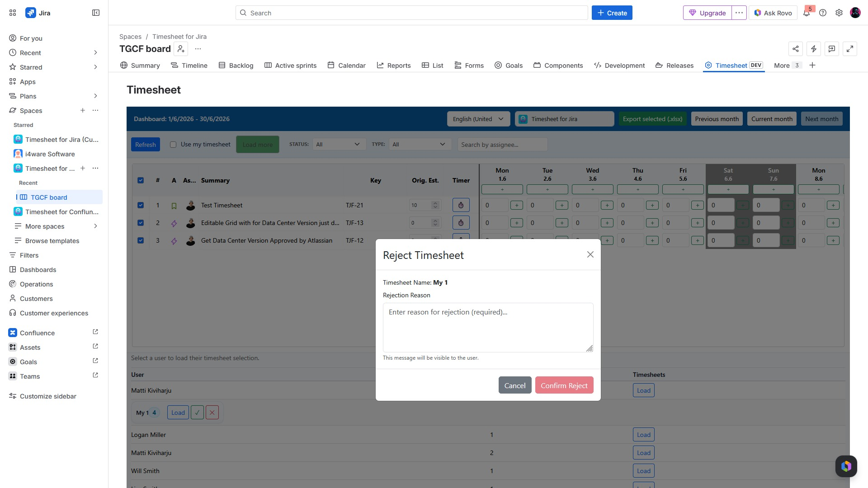Image resolution: width=868 pixels, height=488 pixels.
Task: Enable Use my timesheet checkbox
Action: coord(173,145)
